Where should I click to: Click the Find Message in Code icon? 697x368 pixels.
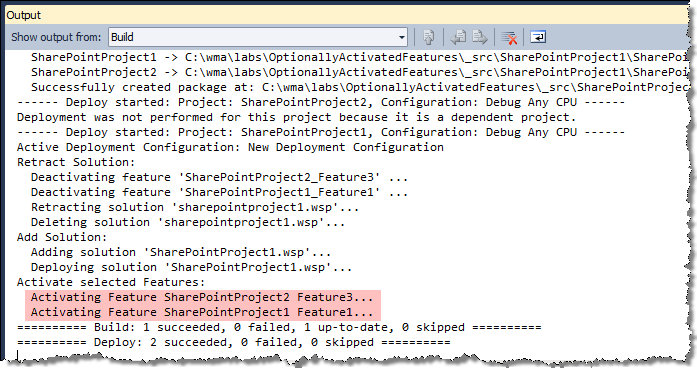click(x=429, y=37)
